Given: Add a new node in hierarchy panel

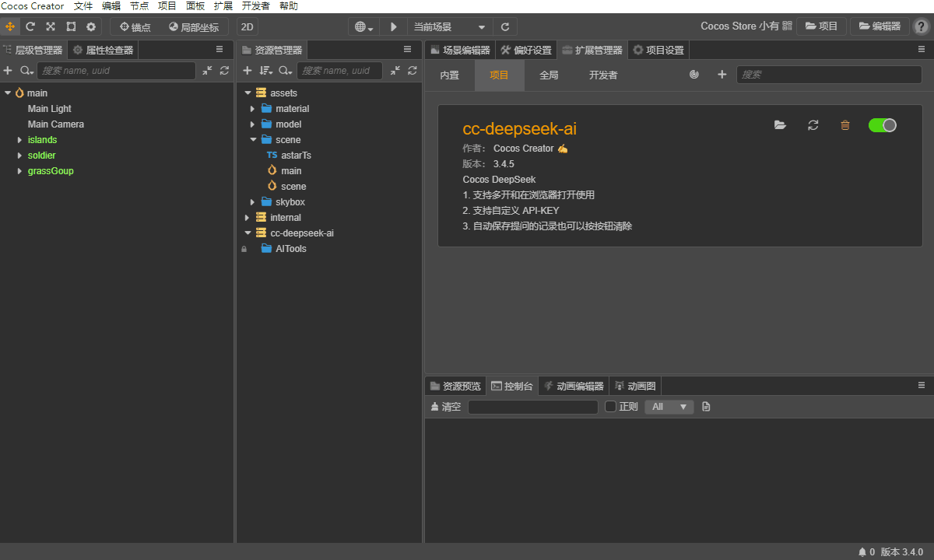Looking at the screenshot, I should 8,71.
